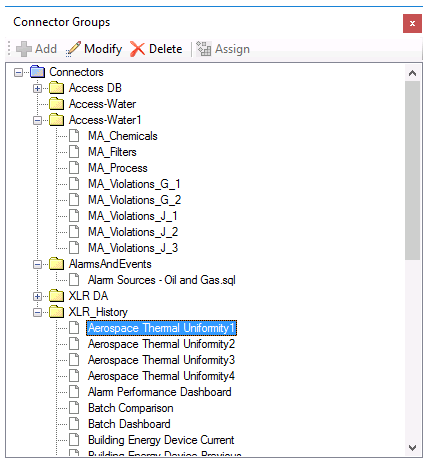429x463 pixels.
Task: Select Aerospace Thermal Uniformity1 text
Action: 162,328
